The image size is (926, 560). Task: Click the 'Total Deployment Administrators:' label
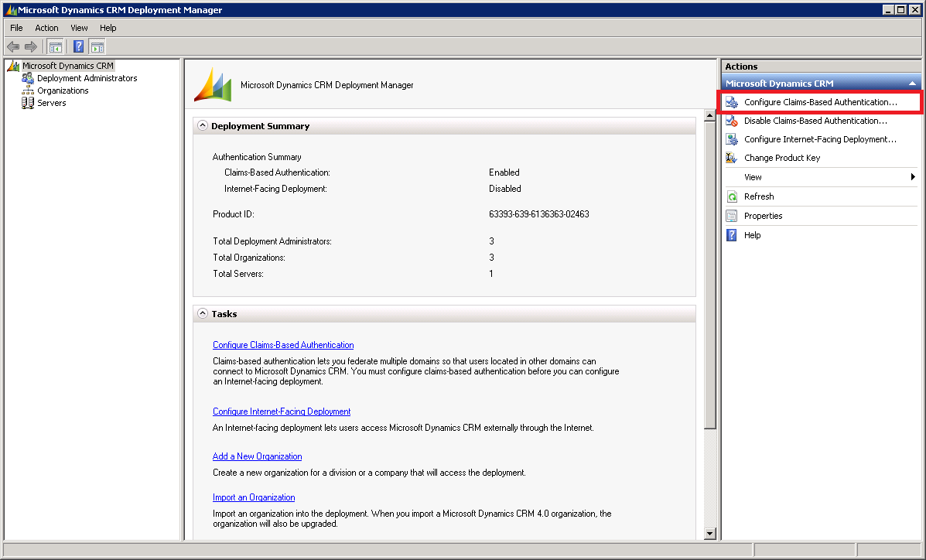click(272, 241)
